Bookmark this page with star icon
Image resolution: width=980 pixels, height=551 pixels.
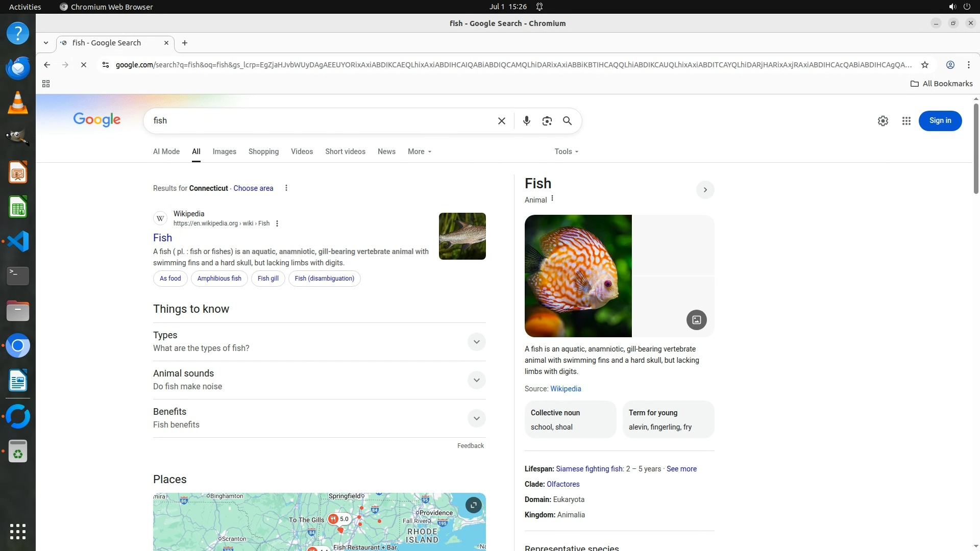[924, 65]
